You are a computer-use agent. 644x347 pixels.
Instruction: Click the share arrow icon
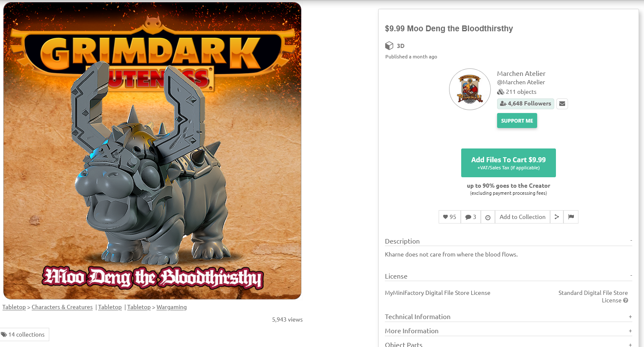click(x=557, y=217)
